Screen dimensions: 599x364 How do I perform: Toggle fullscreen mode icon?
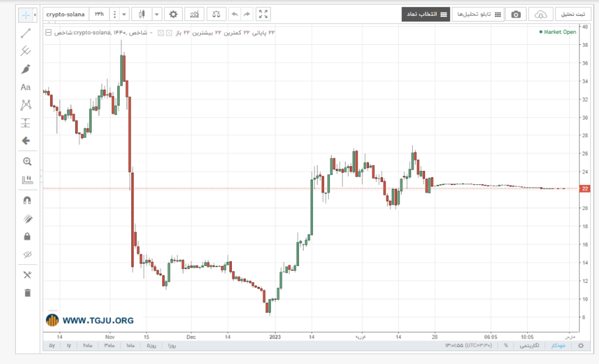[263, 15]
